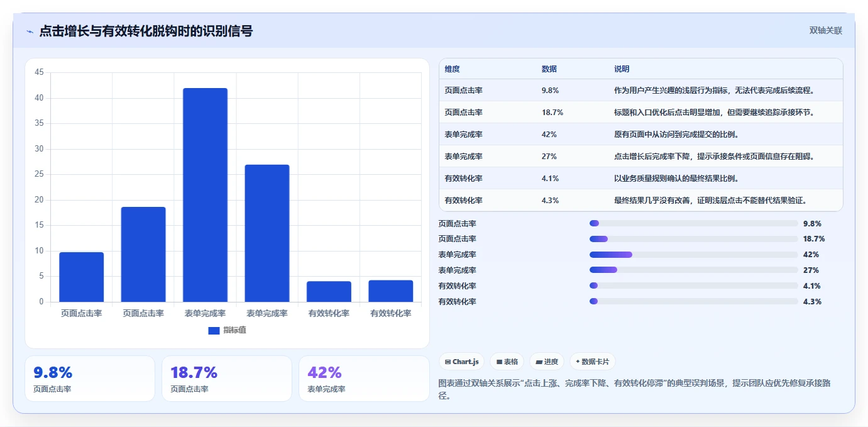Screen dimensions: 868x427
Task: Click the 27% cell in the table
Action: pyautogui.click(x=549, y=157)
